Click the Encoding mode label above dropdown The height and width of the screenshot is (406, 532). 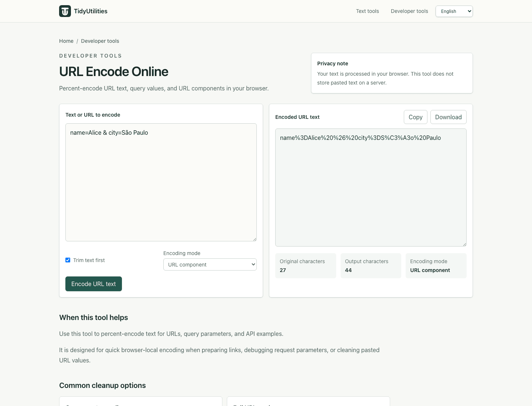tap(182, 253)
